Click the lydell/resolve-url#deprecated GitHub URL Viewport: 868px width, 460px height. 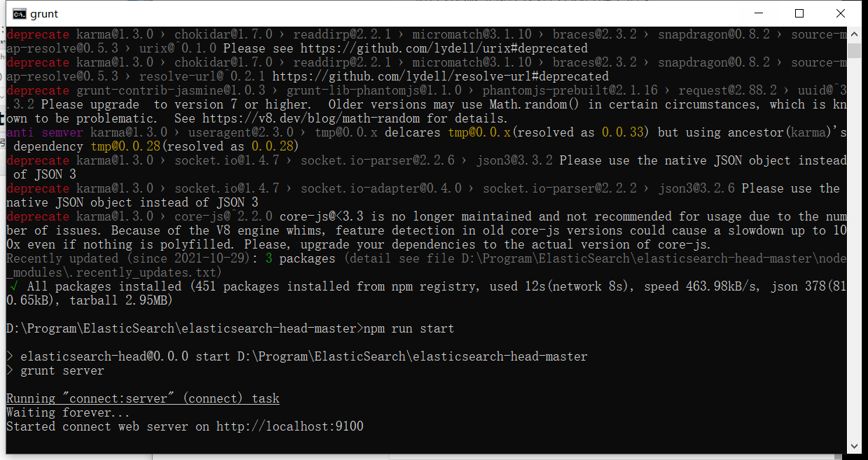(440, 76)
